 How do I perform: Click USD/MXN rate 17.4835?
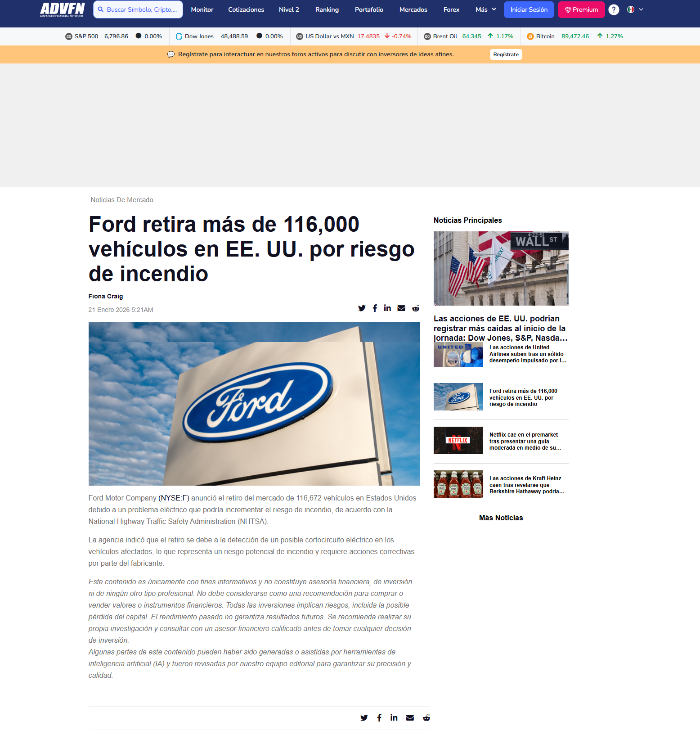point(368,36)
